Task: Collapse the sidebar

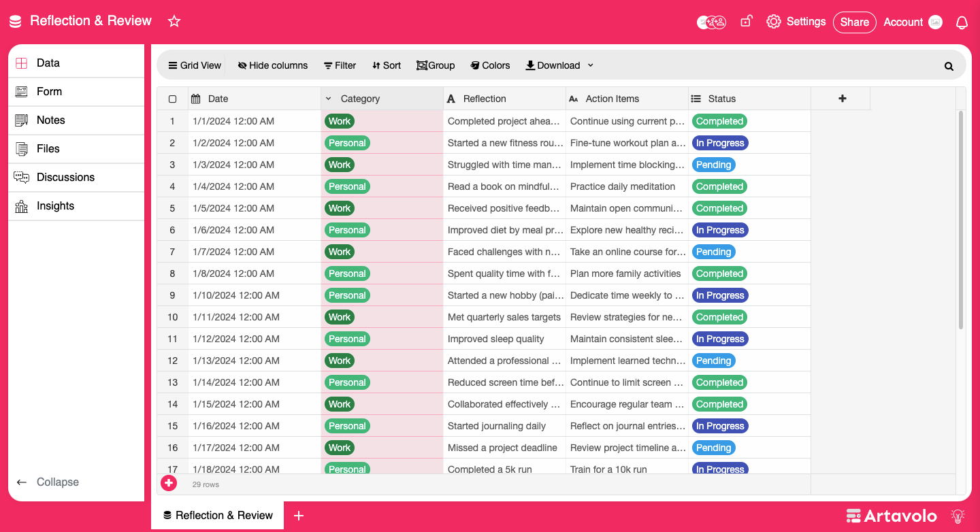Action: 48,482
